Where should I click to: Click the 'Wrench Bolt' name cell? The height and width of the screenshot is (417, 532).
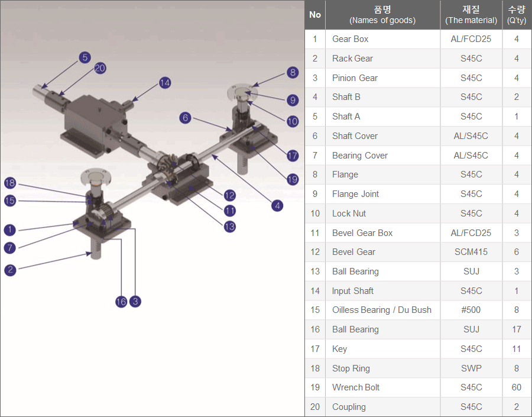click(x=356, y=387)
